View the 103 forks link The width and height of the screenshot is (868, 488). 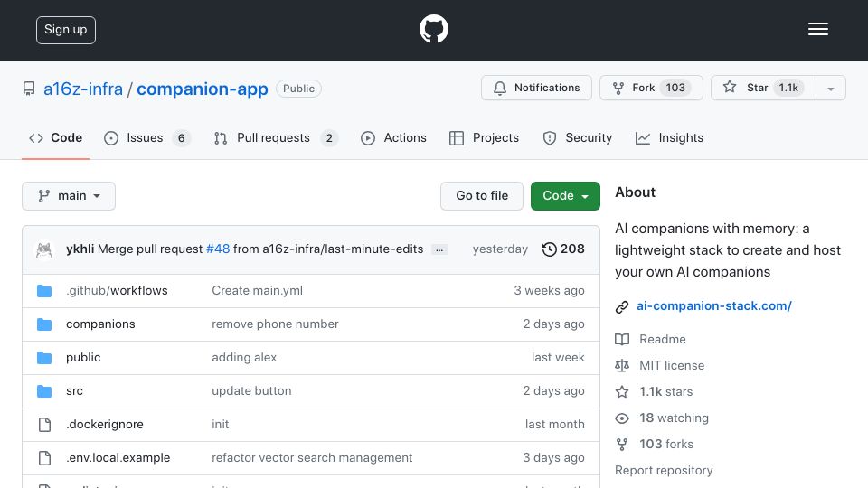(x=666, y=445)
